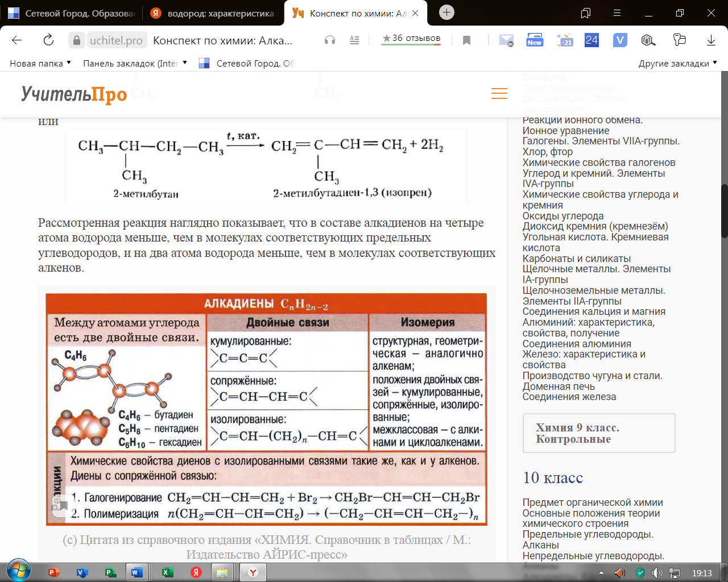This screenshot has width=728, height=582.
Task: Open Реакции ионного обмена link
Action: (x=582, y=126)
